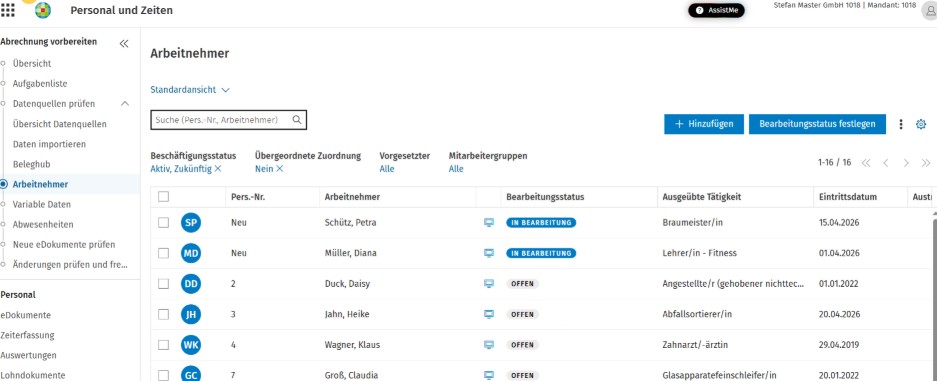The width and height of the screenshot is (937, 381).
Task: Click monitor icon in Wagner, Klaus row
Action: (x=489, y=345)
